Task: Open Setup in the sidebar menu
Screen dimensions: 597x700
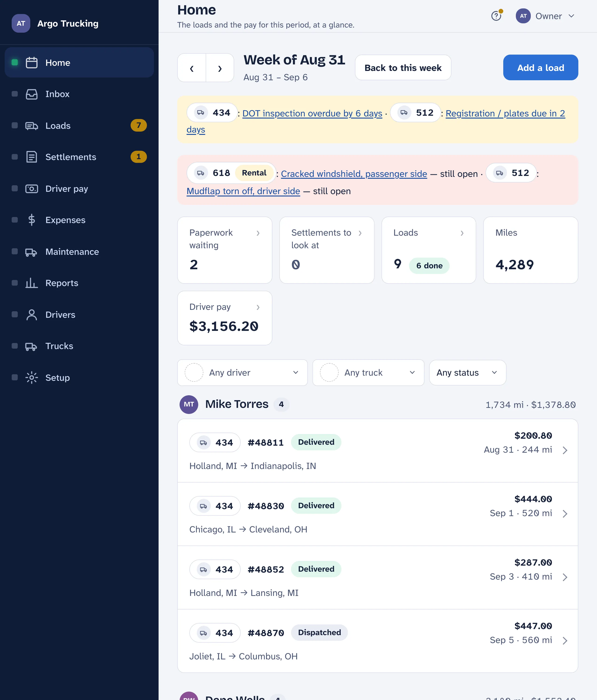Action: pos(79,378)
